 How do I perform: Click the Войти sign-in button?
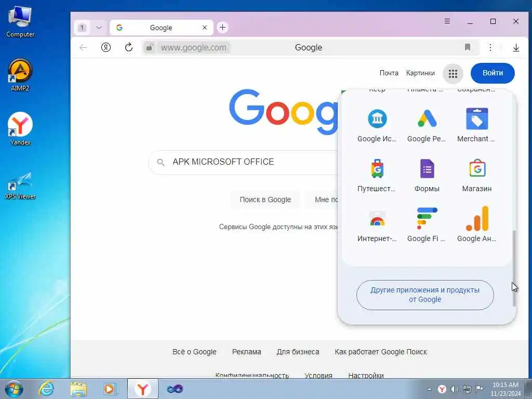493,73
